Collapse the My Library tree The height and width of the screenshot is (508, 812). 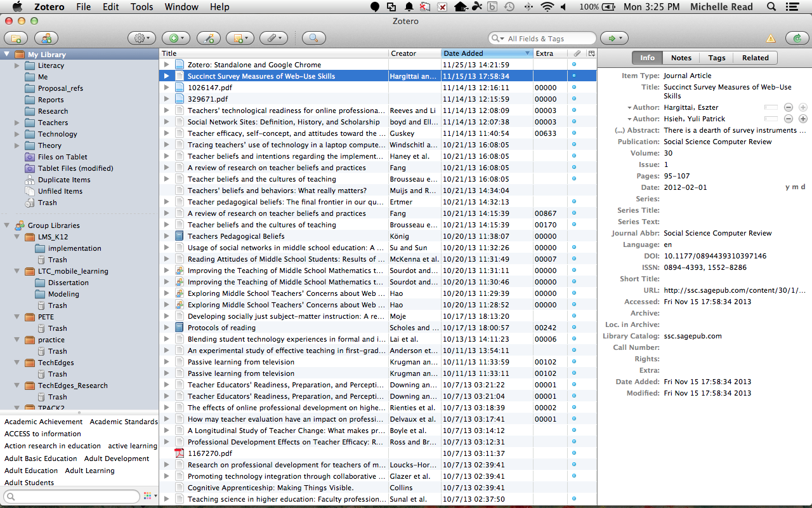(x=7, y=55)
